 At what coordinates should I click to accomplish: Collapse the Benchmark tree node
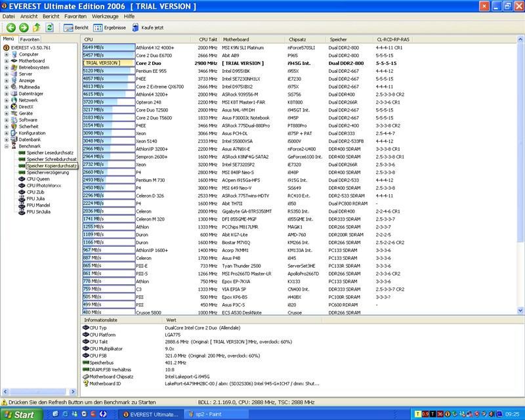(x=7, y=146)
